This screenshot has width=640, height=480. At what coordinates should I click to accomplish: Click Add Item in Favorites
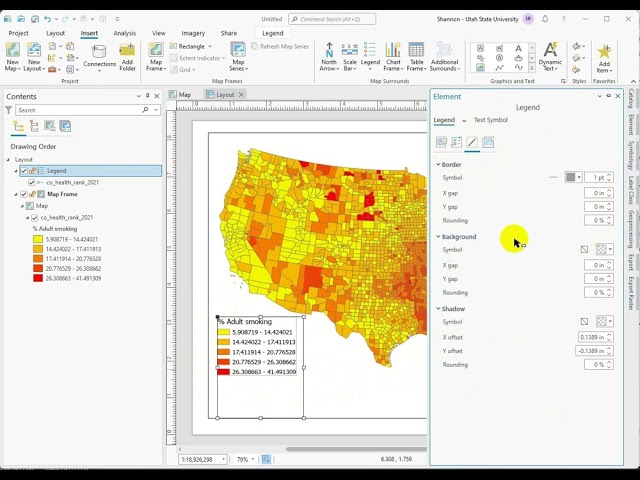pos(604,57)
